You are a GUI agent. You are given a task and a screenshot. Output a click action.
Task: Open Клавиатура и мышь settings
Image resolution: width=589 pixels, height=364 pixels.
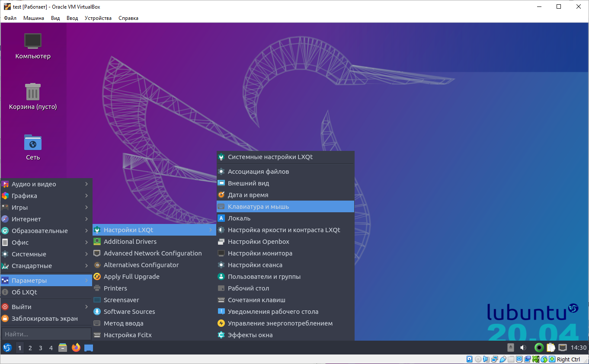click(x=285, y=207)
